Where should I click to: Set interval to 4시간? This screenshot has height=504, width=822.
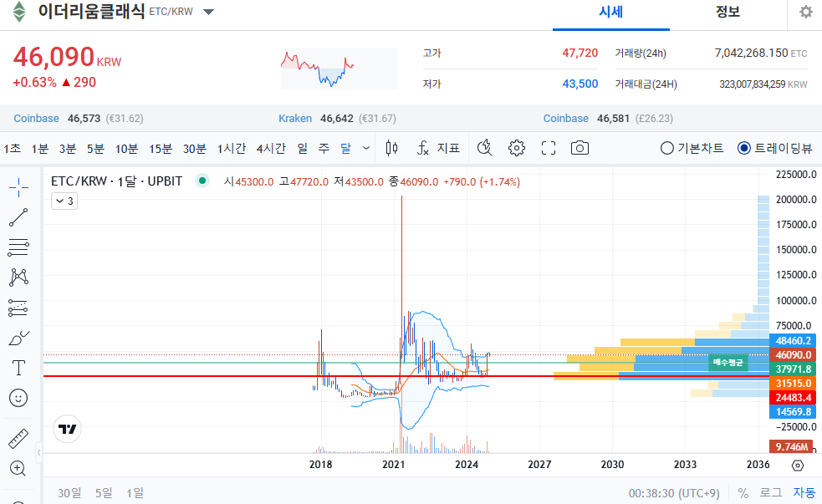click(x=271, y=149)
